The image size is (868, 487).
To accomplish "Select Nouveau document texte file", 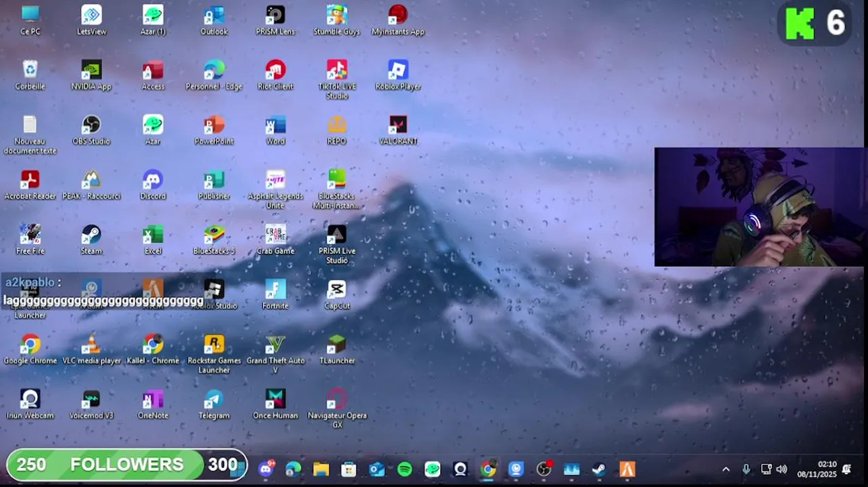I will tap(30, 134).
